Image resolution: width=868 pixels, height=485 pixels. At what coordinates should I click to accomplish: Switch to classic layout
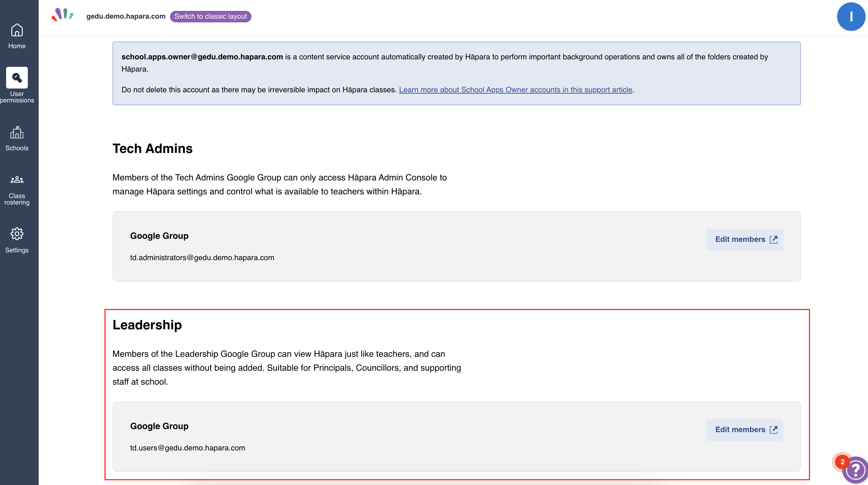(210, 16)
